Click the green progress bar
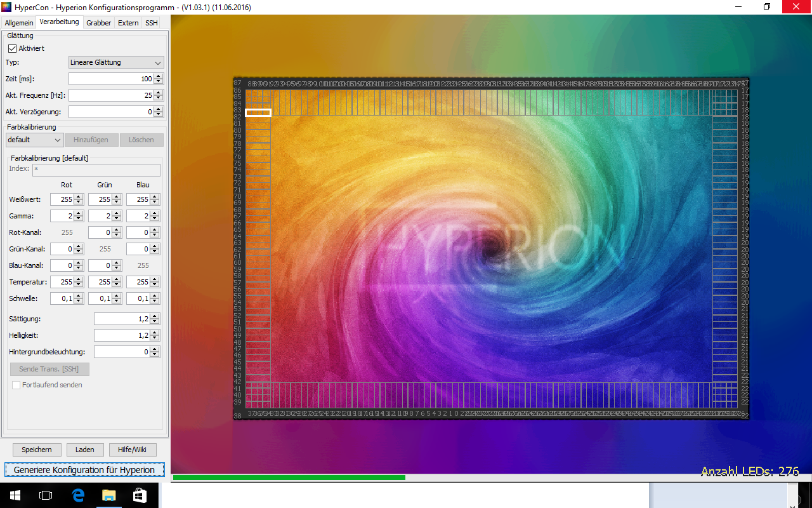The width and height of the screenshot is (812, 508). click(x=289, y=478)
